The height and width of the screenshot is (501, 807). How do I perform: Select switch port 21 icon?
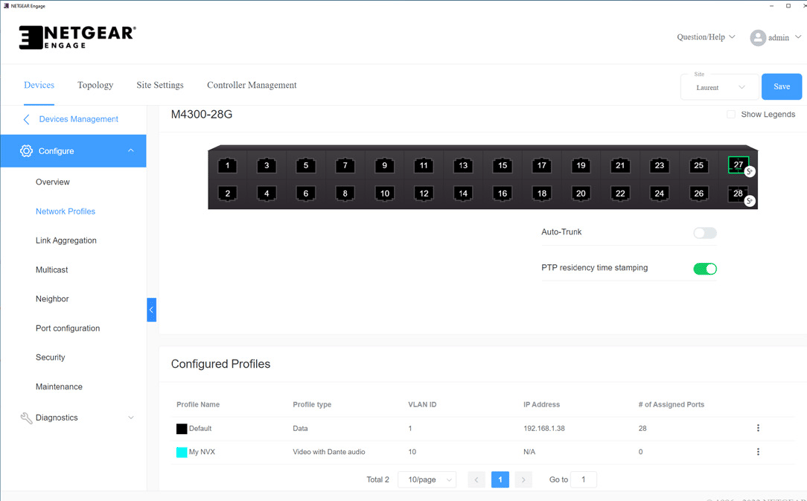620,165
